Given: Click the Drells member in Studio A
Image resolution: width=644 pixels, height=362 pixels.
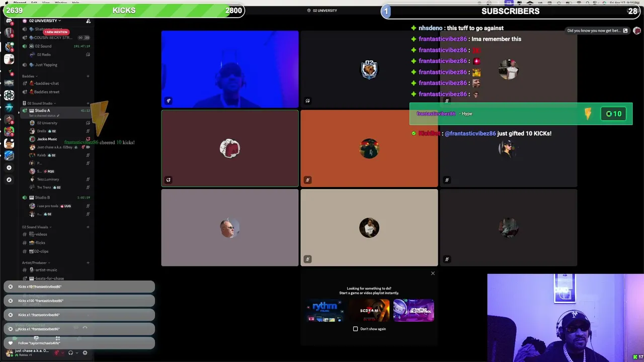Looking at the screenshot, I should coord(59,131).
